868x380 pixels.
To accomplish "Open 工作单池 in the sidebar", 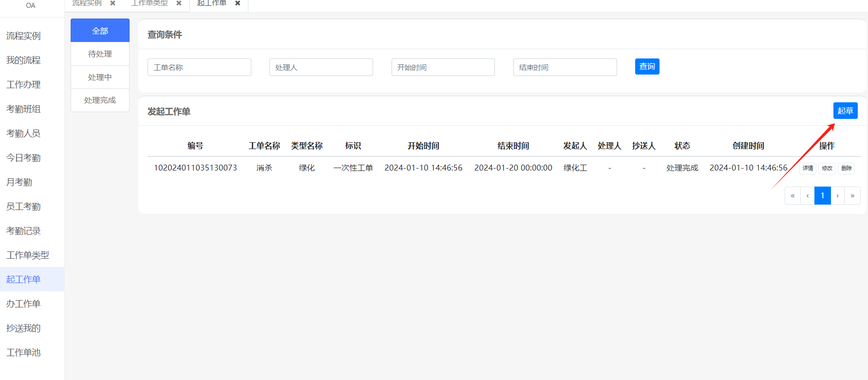I will pyautogui.click(x=23, y=352).
